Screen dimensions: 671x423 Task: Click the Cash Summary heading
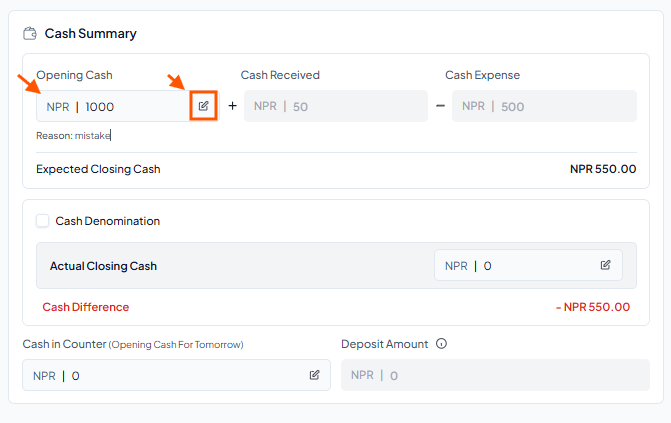click(90, 33)
